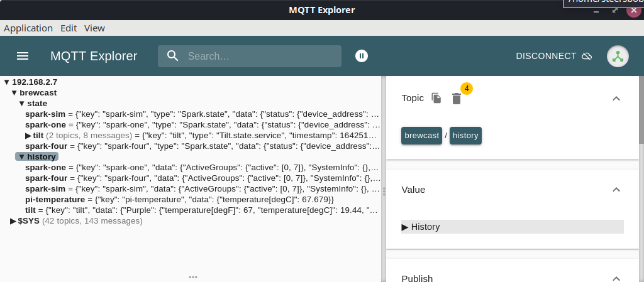Image resolution: width=644 pixels, height=282 pixels.
Task: Open the connection health avatar icon
Action: pos(618,56)
